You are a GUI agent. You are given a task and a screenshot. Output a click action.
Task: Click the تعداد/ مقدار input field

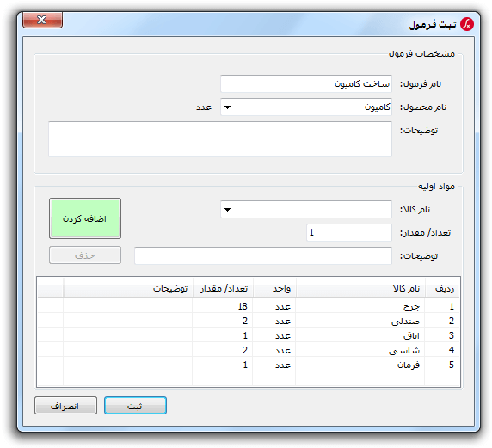click(349, 232)
